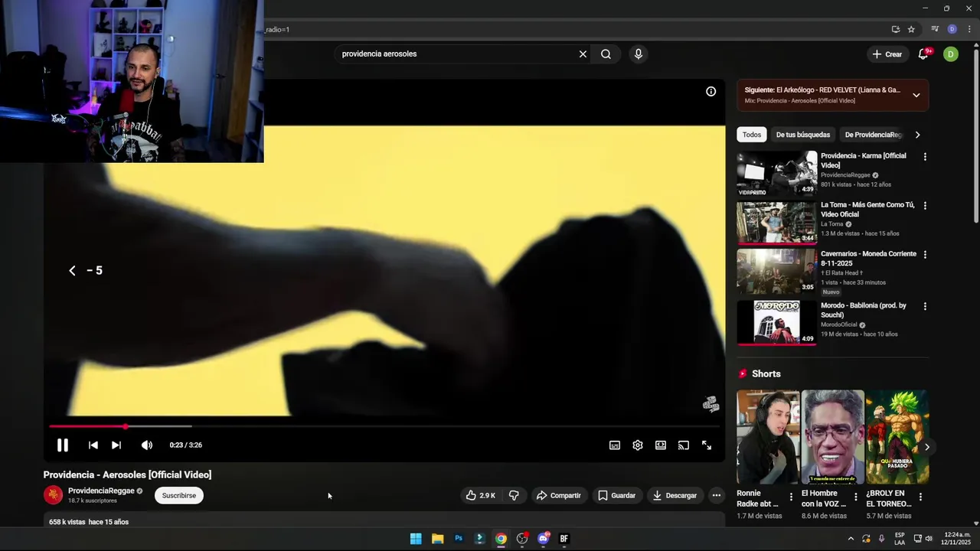The width and height of the screenshot is (980, 551).
Task: Open the Ronnie Radke short
Action: tap(768, 437)
